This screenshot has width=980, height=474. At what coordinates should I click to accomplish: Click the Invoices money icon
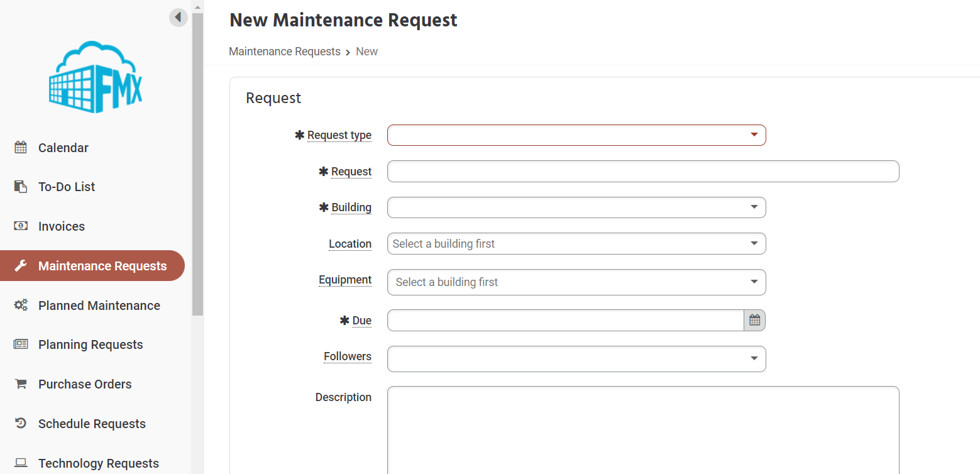[21, 226]
